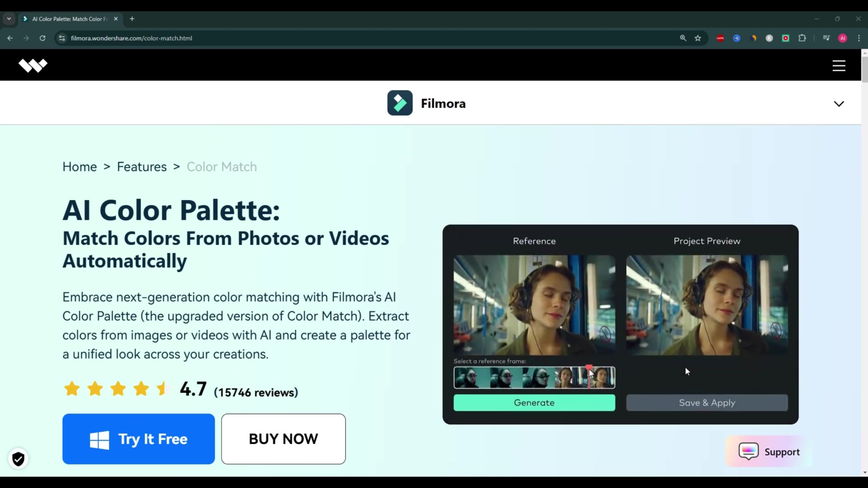
Task: Click the Generate button in the preview
Action: tap(534, 403)
